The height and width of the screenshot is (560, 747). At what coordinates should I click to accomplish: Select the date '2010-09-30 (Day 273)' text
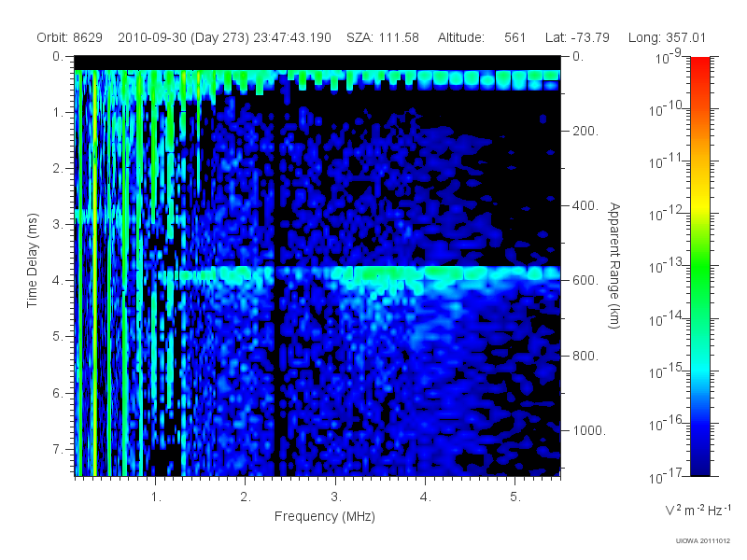183,37
